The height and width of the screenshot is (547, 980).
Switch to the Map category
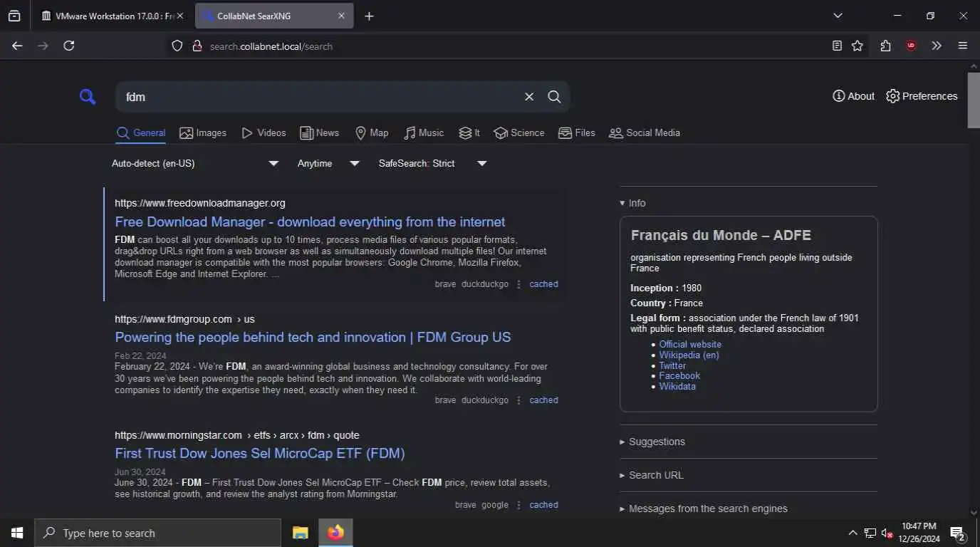click(372, 132)
